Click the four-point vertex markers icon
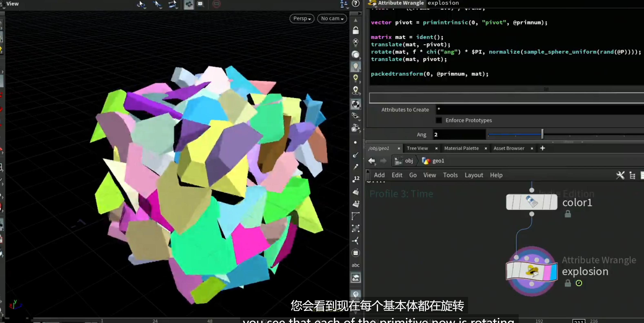Viewport: 644px width, 323px height. tap(355, 228)
